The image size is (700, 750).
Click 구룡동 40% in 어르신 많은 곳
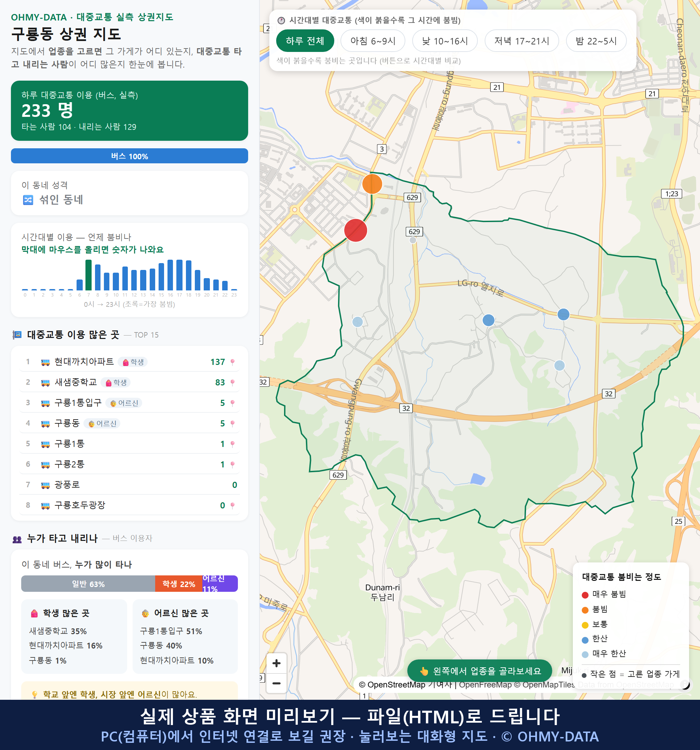[x=161, y=645]
